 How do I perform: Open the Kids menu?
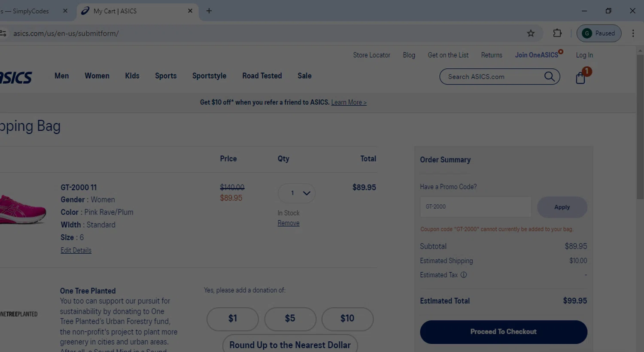pyautogui.click(x=132, y=76)
